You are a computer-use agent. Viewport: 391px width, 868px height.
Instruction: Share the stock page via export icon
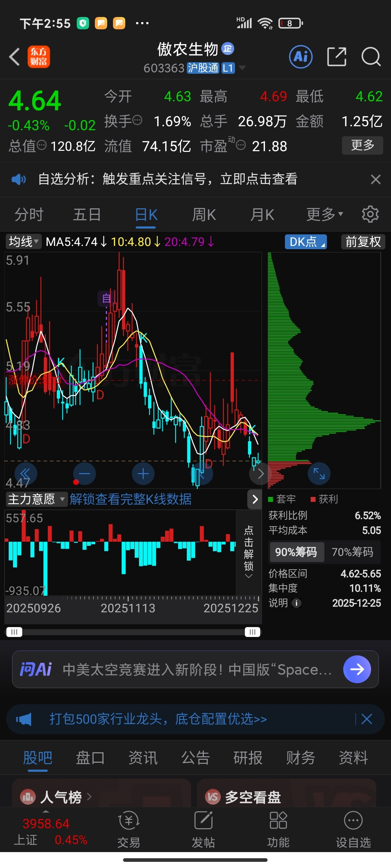[x=337, y=57]
